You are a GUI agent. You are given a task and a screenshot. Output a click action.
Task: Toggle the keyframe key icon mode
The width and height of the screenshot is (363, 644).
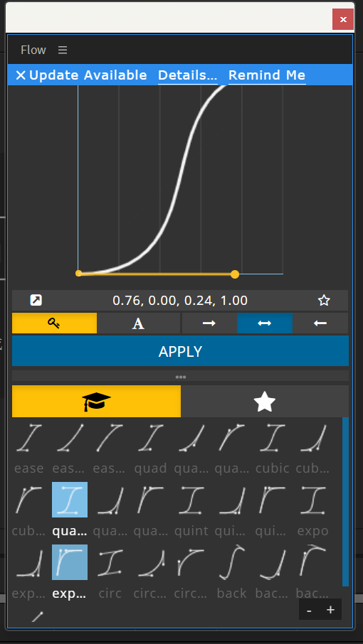click(x=54, y=323)
